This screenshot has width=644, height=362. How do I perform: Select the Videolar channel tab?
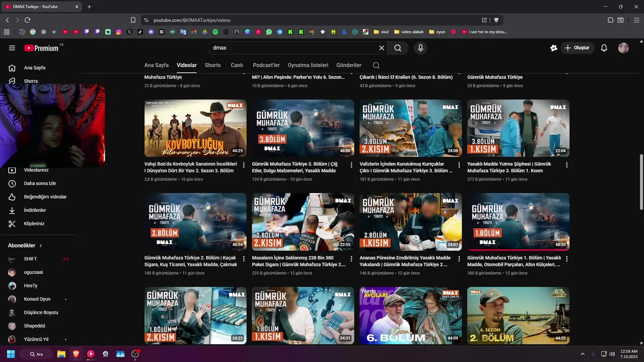187,65
